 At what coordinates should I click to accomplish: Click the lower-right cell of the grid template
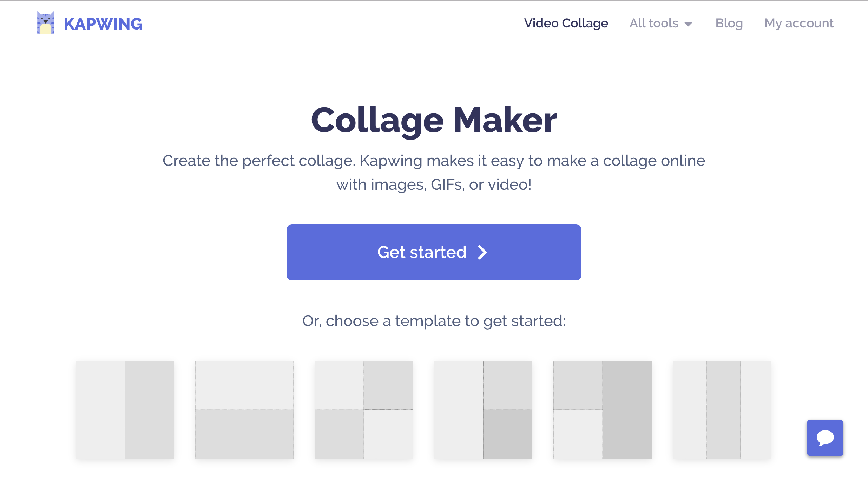coord(388,434)
